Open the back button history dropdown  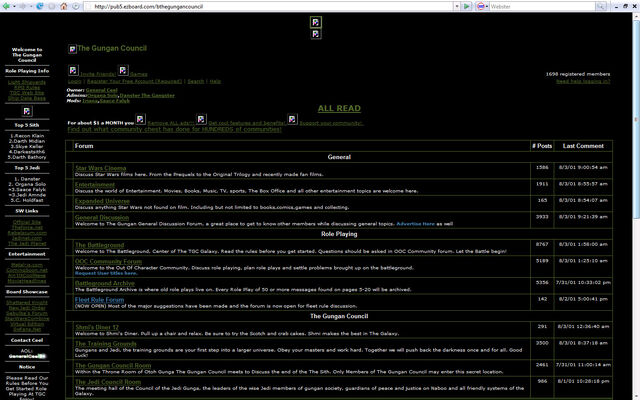click(14, 6)
